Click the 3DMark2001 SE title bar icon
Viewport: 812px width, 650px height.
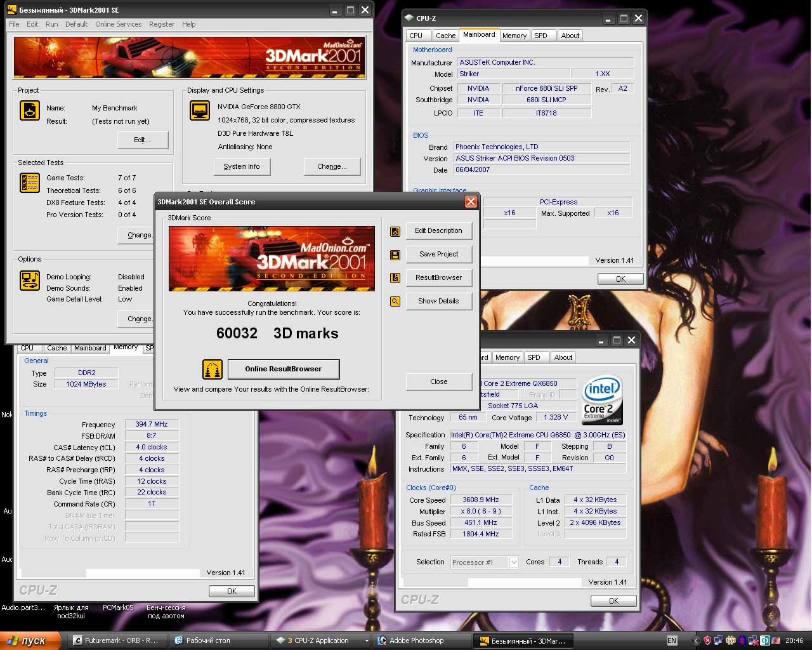[11, 10]
